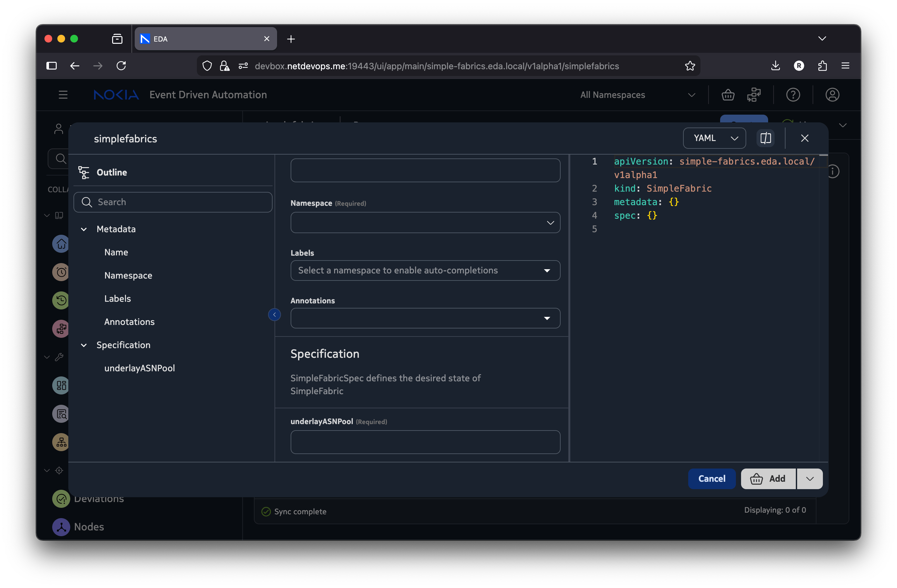Select underlayASNPool in the outline tree
897x588 pixels.
[x=140, y=368]
